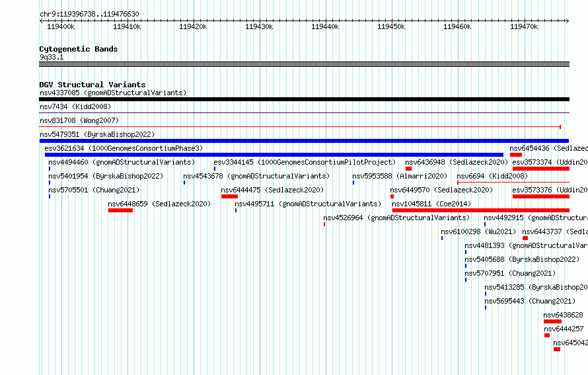The width and height of the screenshot is (588, 375).
Task: Open nsv4526964 gnomADStructuralVariants label
Action: click(x=396, y=218)
